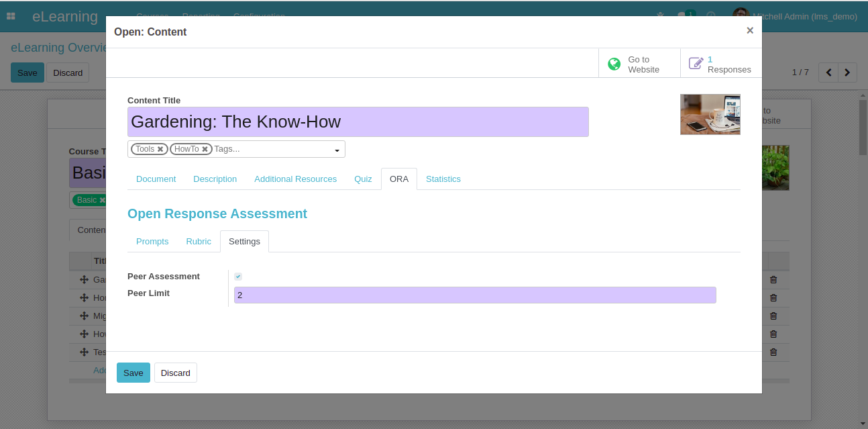Click the Go to Website globe icon
The width and height of the screenshot is (868, 429).
(614, 64)
